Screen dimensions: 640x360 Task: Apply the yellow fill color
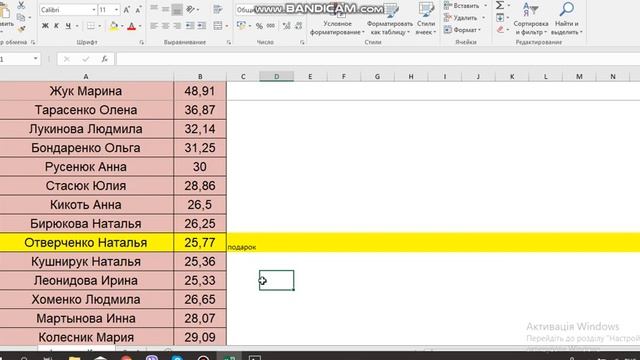pos(114,26)
